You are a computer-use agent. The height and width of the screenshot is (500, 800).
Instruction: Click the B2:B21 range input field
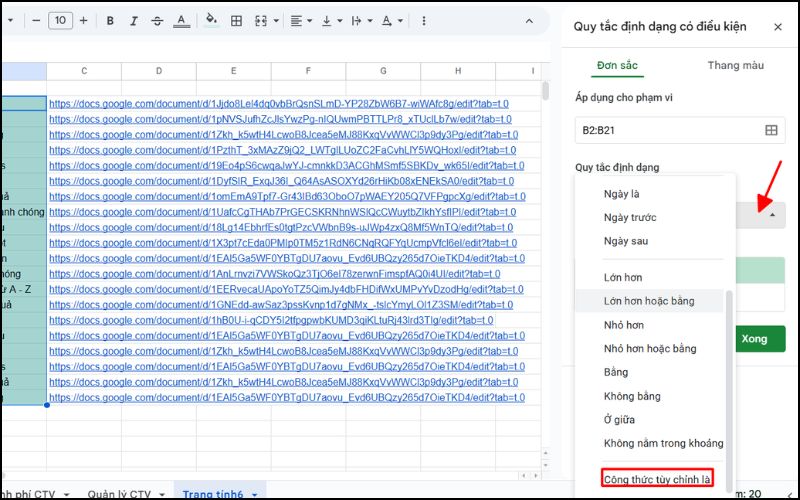(x=665, y=130)
